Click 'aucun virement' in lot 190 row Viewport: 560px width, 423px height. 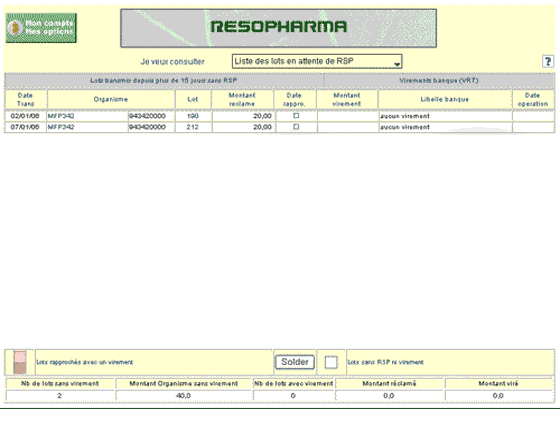click(x=405, y=116)
